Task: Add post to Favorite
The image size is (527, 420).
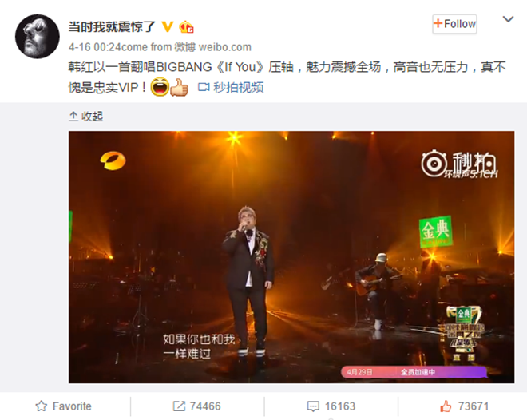Action: point(64,406)
